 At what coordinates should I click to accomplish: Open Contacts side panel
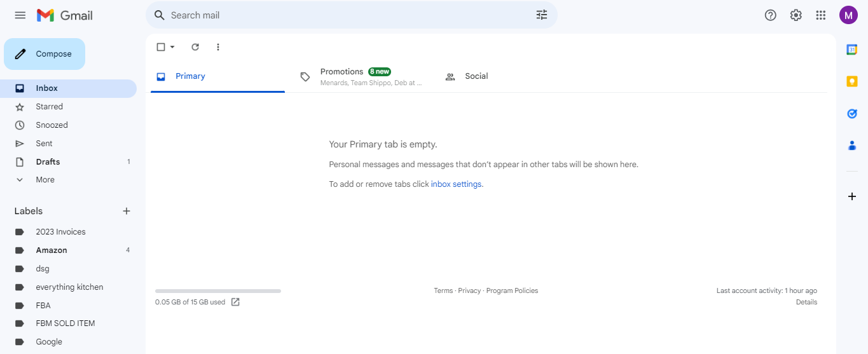(x=852, y=146)
